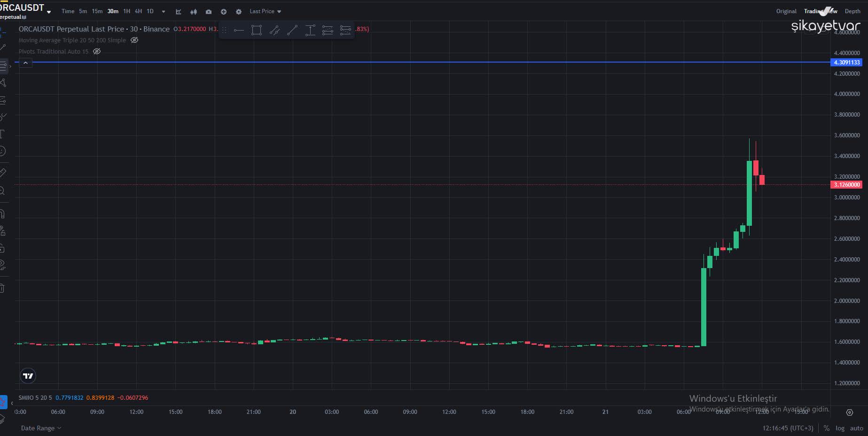Switch to the Depth view tab

[x=852, y=11]
